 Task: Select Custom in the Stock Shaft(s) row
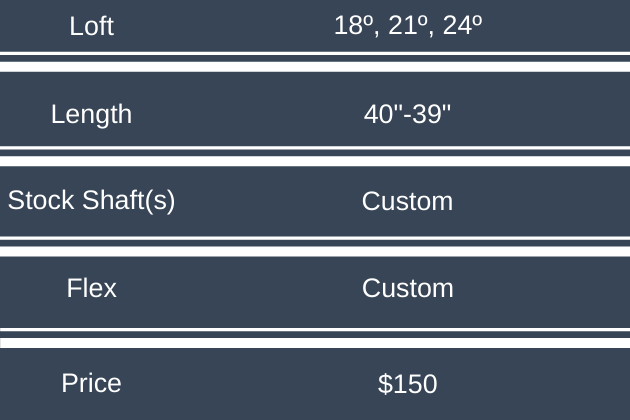tap(407, 201)
